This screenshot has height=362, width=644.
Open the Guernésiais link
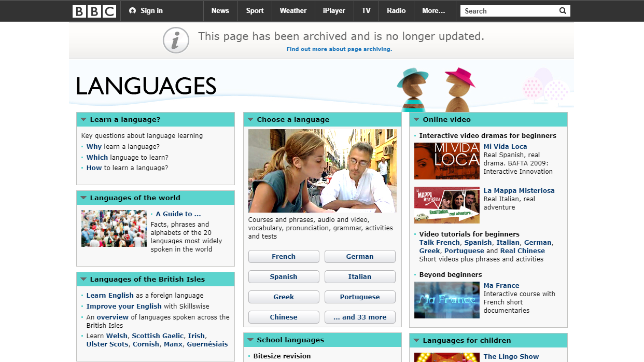207,344
